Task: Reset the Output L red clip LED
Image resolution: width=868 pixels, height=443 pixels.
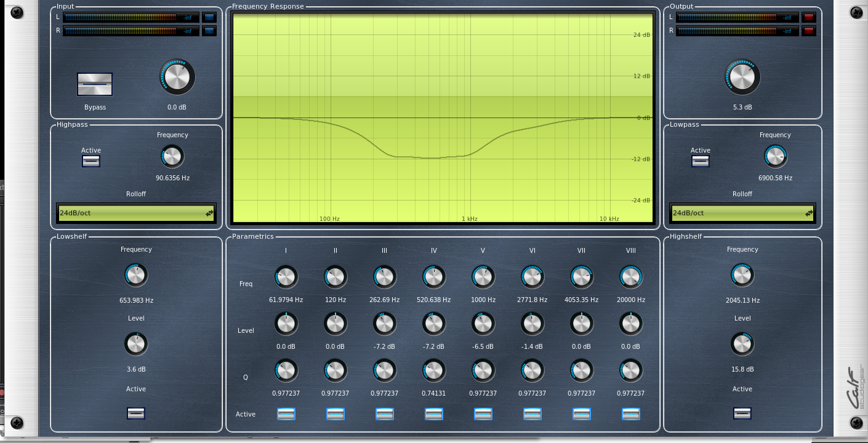Action: point(809,17)
